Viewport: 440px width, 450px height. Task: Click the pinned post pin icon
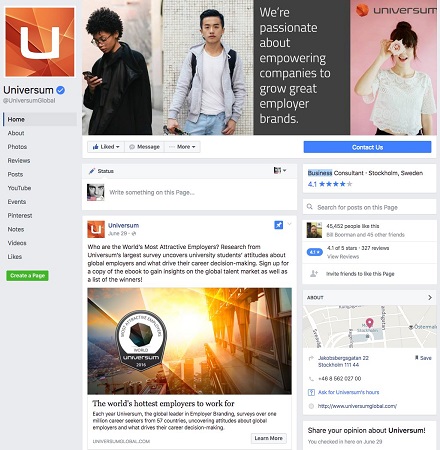coord(279,225)
